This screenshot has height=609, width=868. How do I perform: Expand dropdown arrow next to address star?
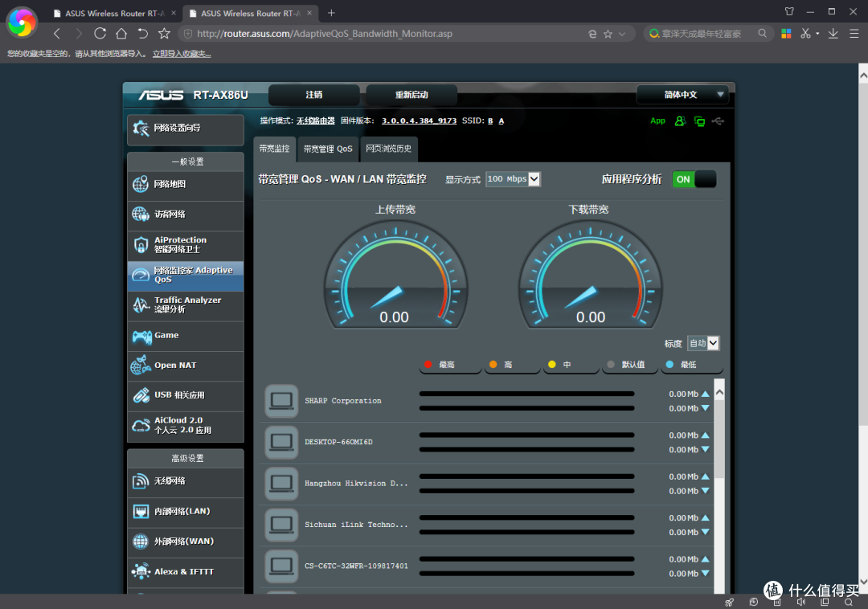tap(622, 34)
